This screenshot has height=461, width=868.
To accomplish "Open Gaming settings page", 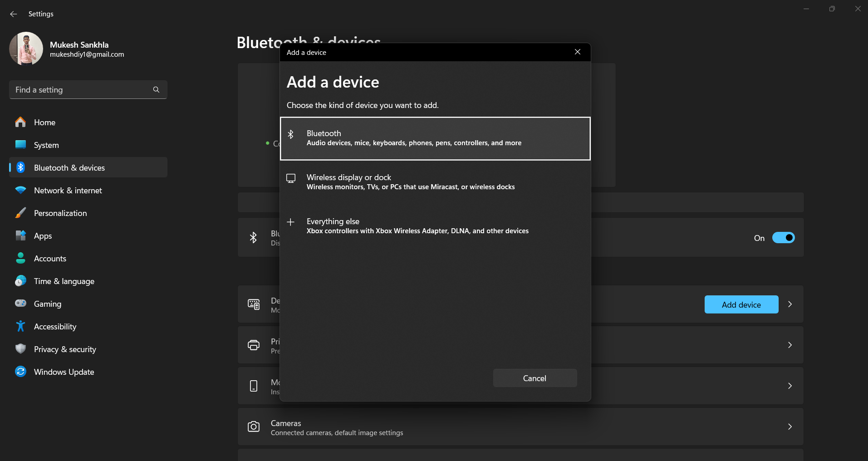I will tap(88, 304).
